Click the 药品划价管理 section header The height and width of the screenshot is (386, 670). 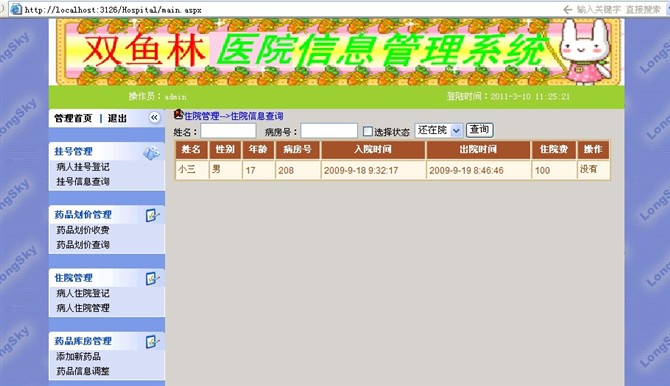coord(83,215)
